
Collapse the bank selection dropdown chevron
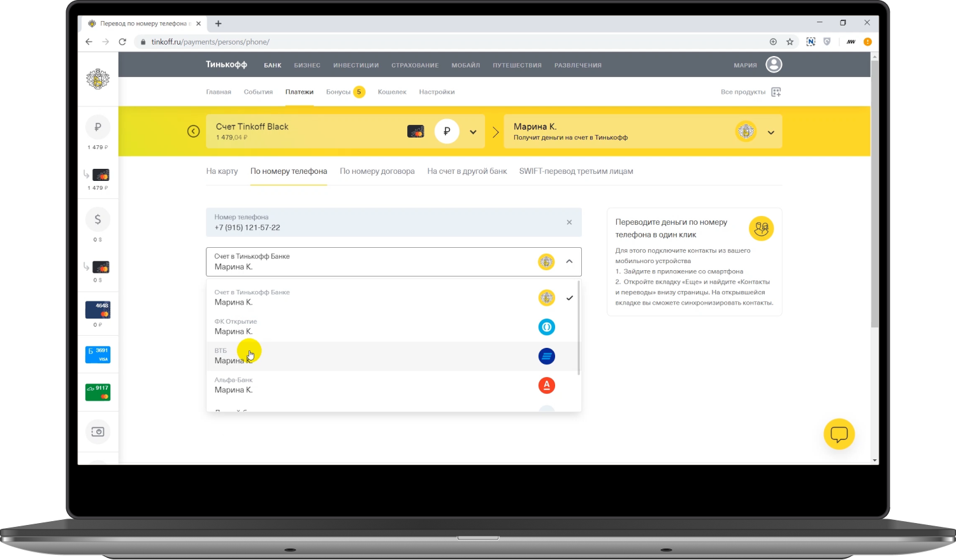click(x=569, y=261)
